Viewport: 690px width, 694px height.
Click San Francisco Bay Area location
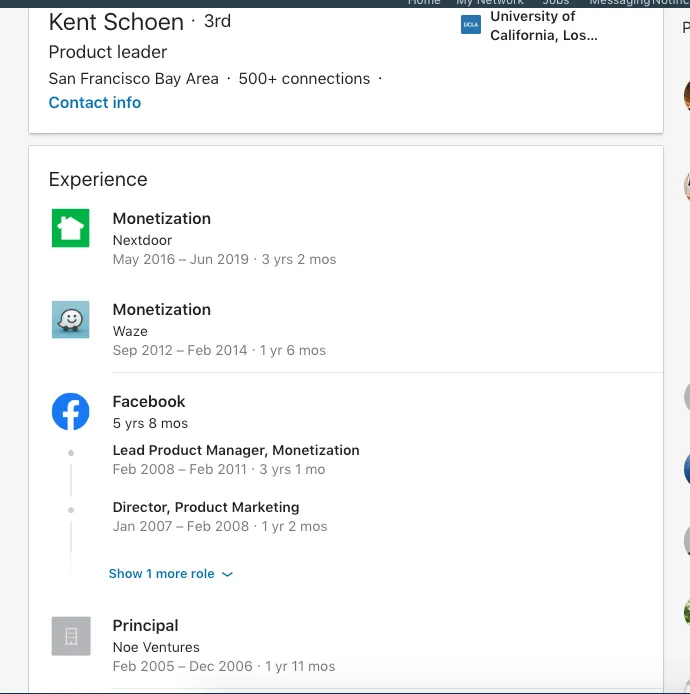[133, 79]
